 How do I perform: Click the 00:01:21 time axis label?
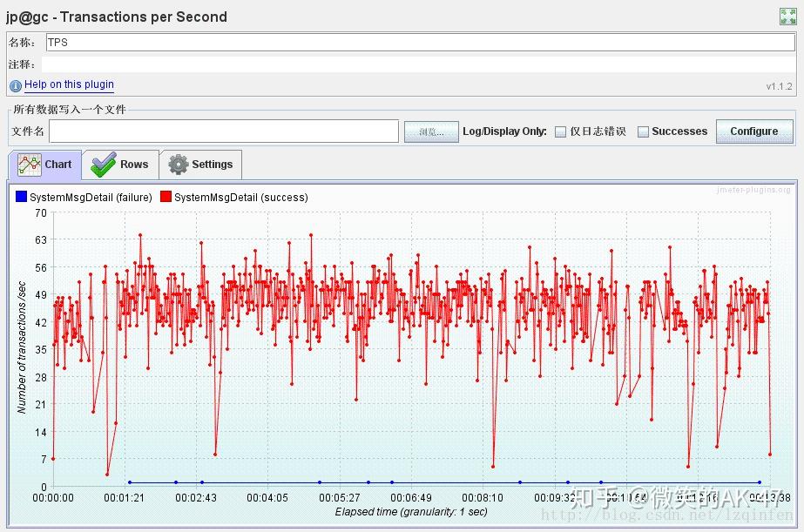pos(124,498)
